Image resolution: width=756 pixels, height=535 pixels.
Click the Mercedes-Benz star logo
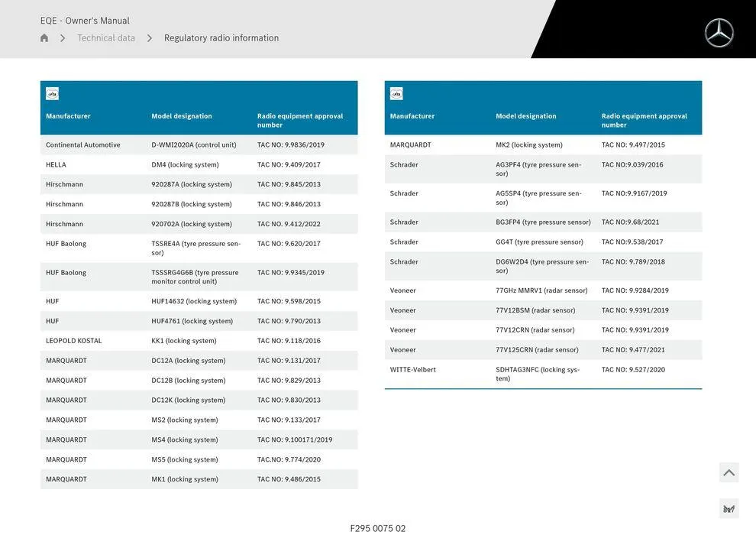point(719,33)
